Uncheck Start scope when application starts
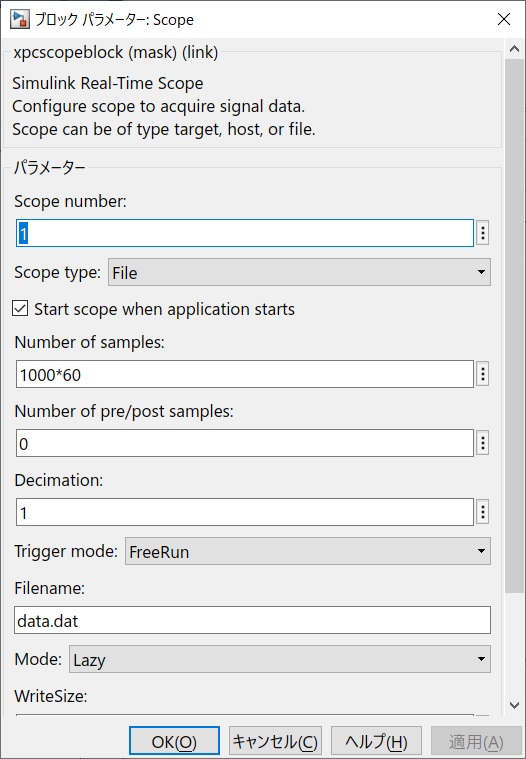 20,308
